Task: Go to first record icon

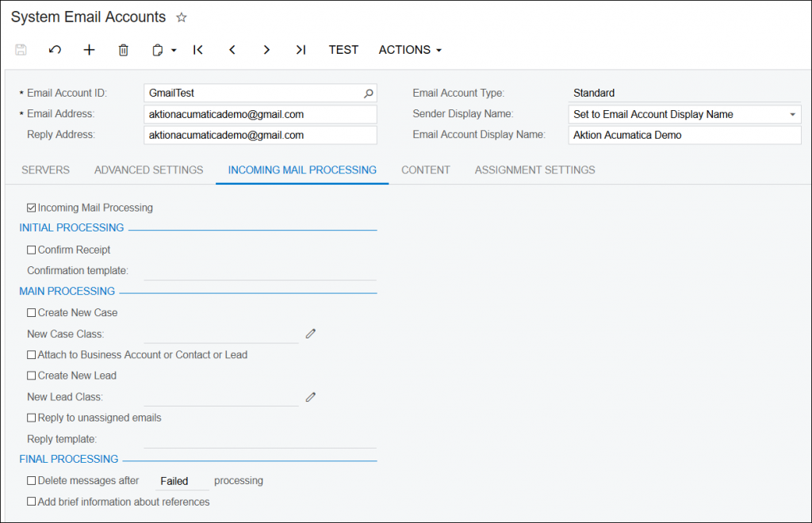Action: [197, 50]
